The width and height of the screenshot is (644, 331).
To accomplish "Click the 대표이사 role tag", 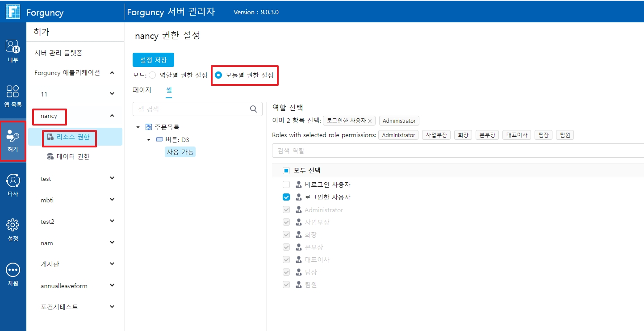I will click(517, 135).
